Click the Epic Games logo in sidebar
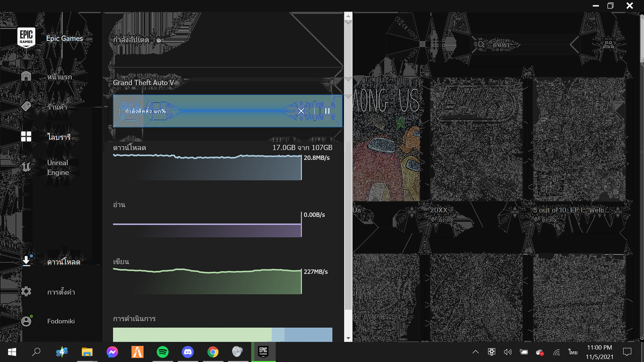The width and height of the screenshot is (644, 362). point(26,38)
